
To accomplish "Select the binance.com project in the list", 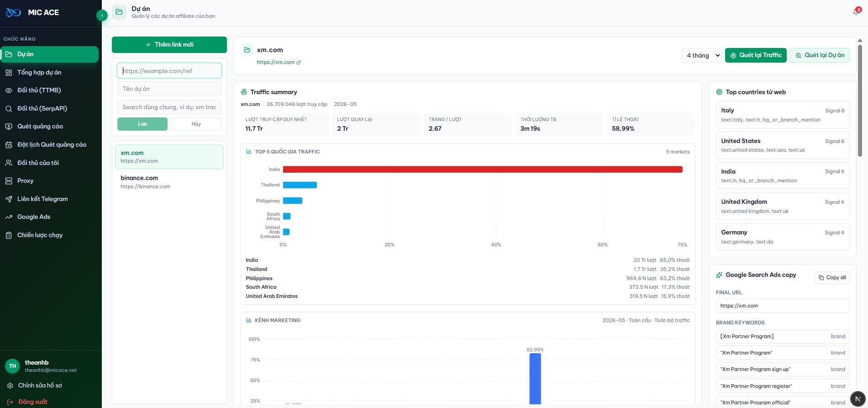I will tap(169, 182).
